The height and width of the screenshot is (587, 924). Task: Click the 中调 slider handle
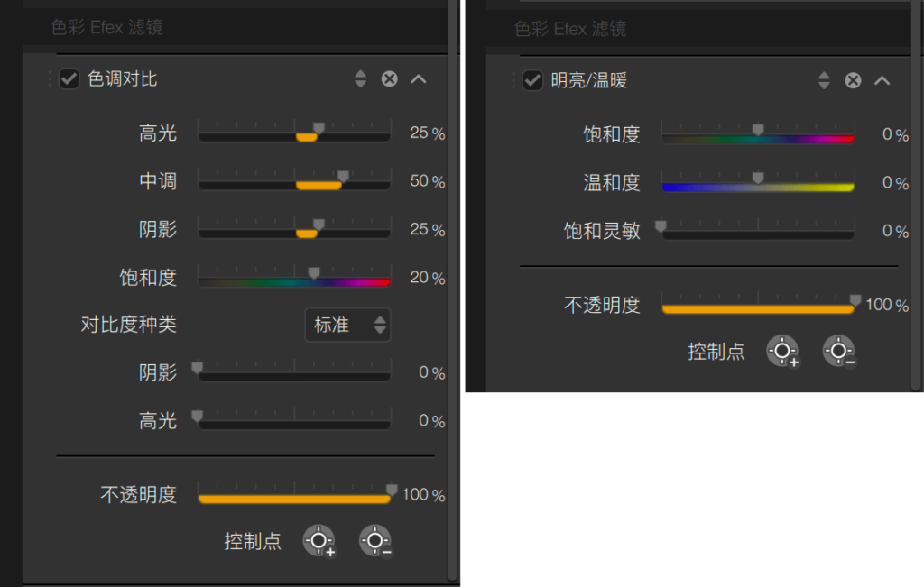pyautogui.click(x=342, y=176)
